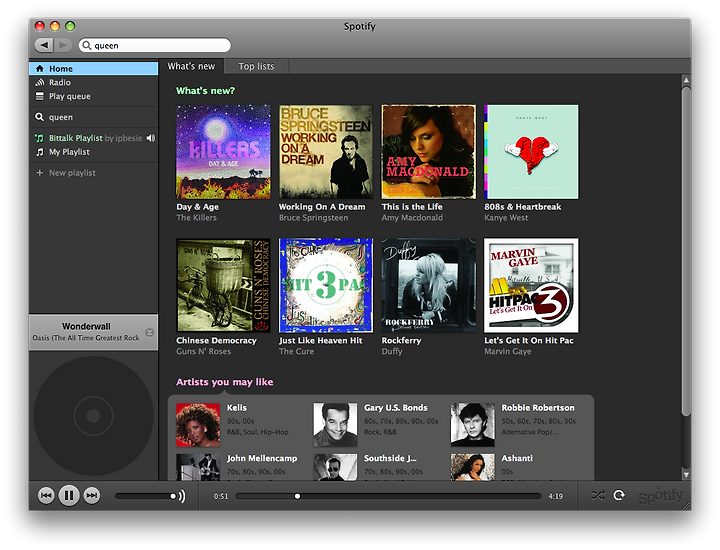This screenshot has width=720, height=550.
Task: Click the scrollbar down arrow
Action: coord(686,475)
